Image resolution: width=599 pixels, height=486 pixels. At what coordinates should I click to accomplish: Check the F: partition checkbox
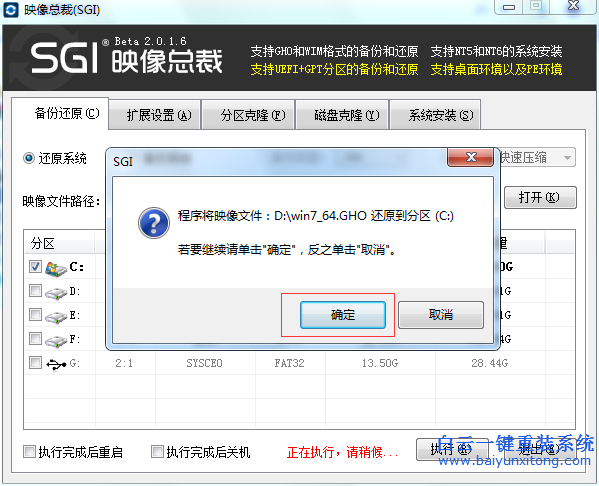click(x=35, y=338)
